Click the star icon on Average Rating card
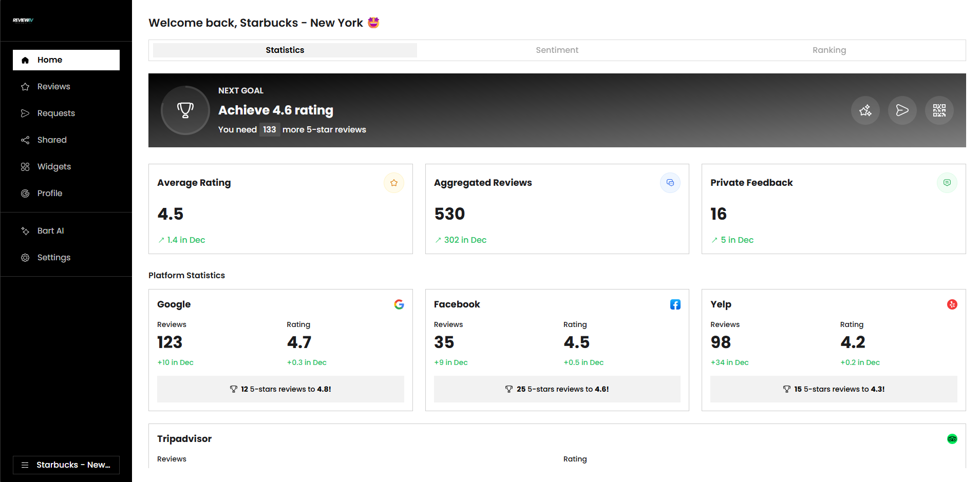This screenshot has width=980, height=482. (394, 183)
